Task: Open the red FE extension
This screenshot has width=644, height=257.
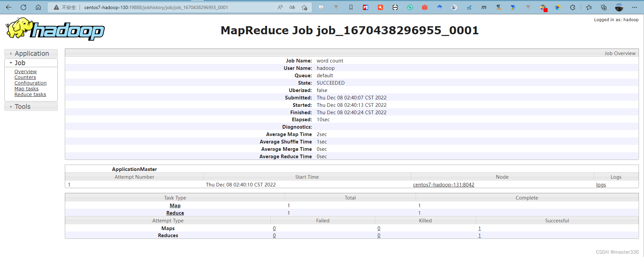Action: 366,7
